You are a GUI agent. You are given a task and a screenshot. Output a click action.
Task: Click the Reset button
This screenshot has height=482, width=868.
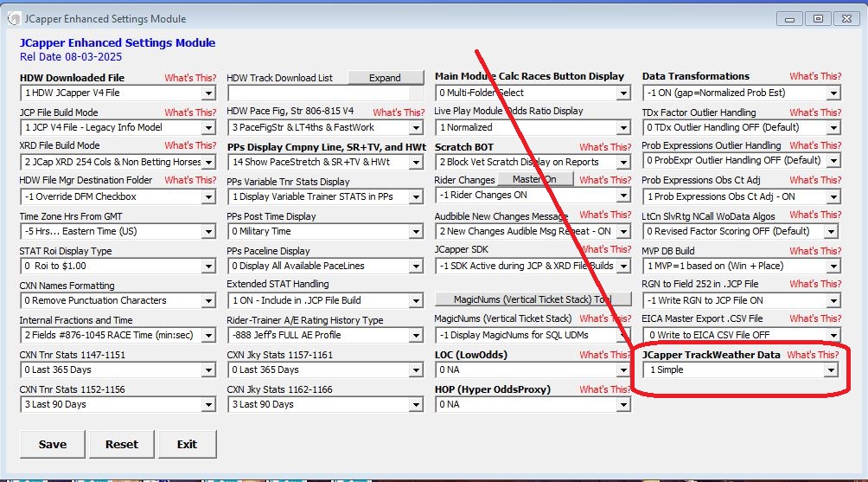pos(122,444)
